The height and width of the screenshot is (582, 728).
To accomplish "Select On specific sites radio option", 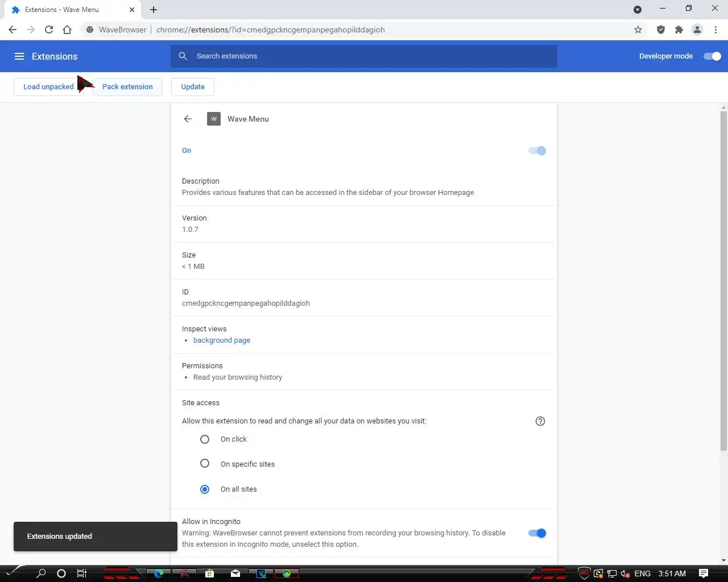I will [x=205, y=464].
